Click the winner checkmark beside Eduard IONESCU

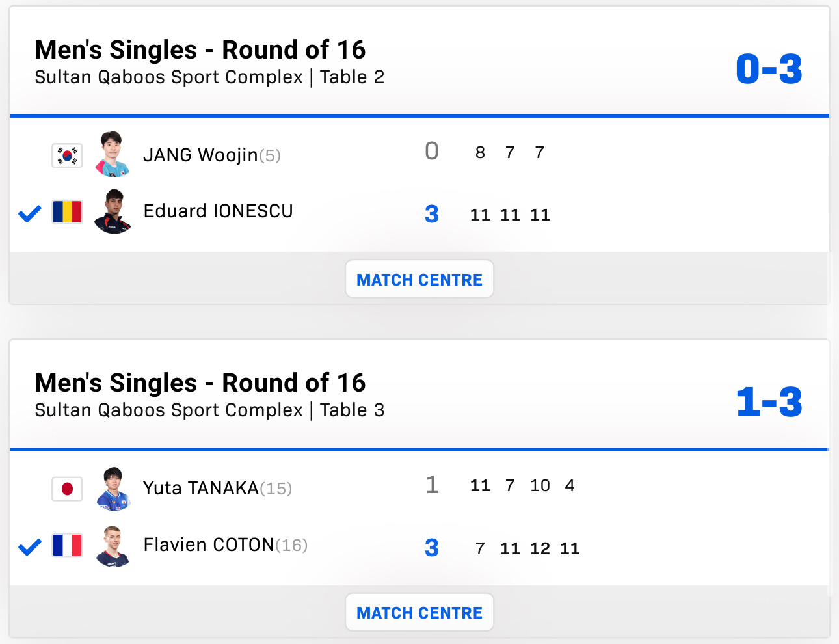tap(30, 213)
